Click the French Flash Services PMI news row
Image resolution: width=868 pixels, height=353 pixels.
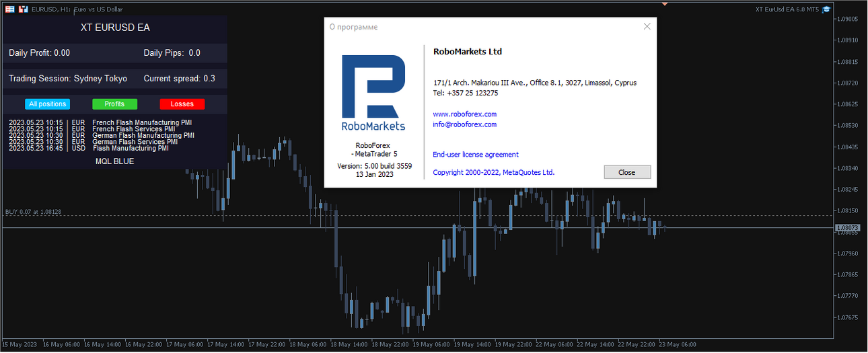click(x=92, y=129)
